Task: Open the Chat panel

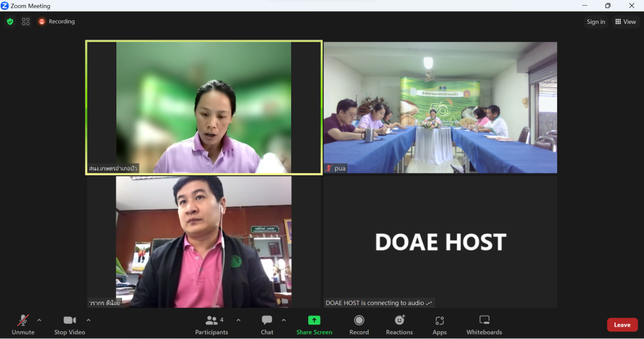Action: [x=267, y=325]
